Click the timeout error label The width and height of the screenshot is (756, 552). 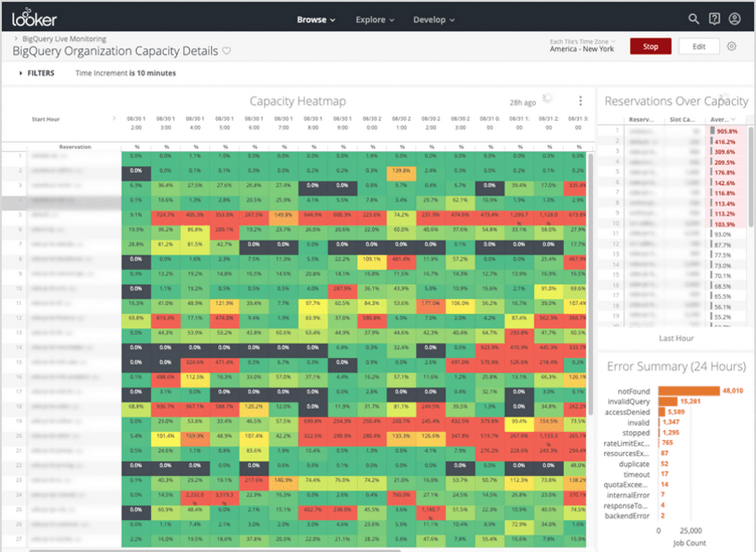[637, 475]
